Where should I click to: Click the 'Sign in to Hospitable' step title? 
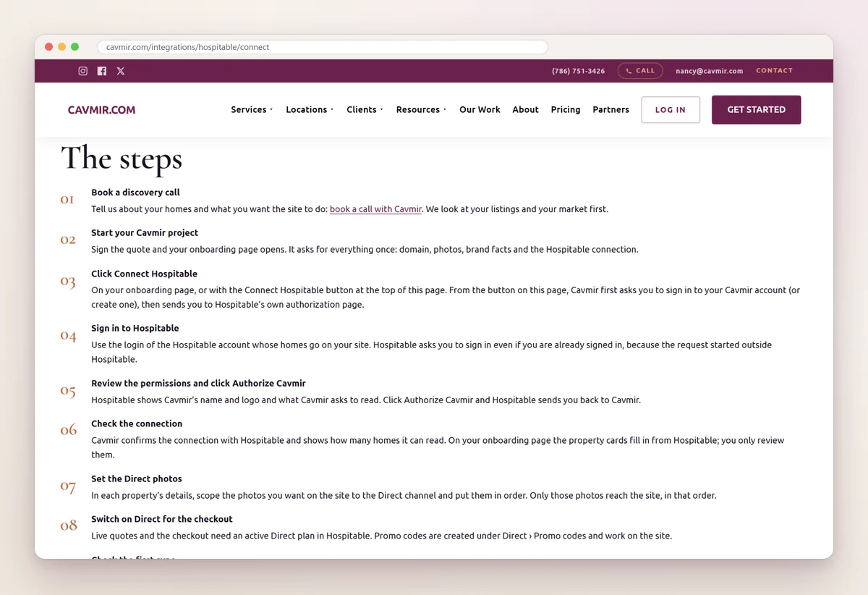(x=135, y=329)
